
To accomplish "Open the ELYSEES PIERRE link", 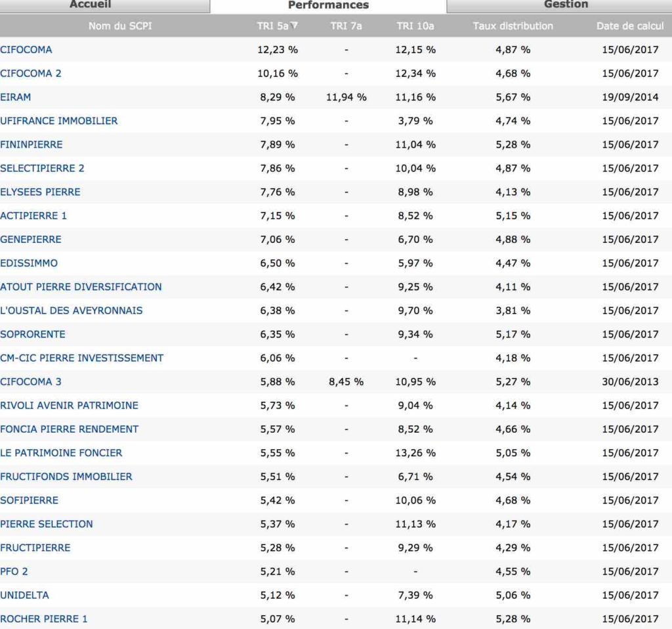I will point(40,192).
